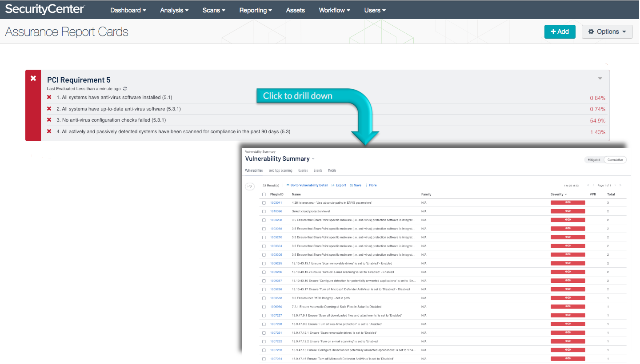The width and height of the screenshot is (640, 364).
Task: Click the Export action
Action: [x=339, y=185]
